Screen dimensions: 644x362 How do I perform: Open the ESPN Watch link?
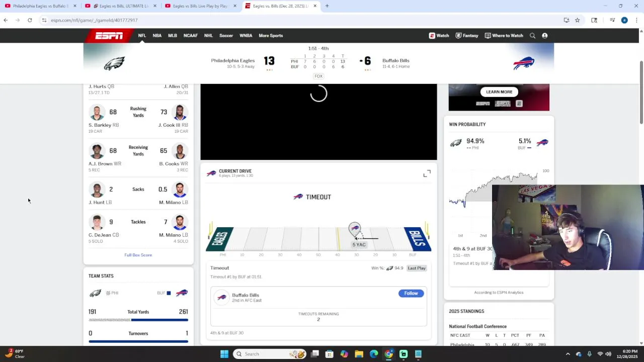(x=439, y=36)
